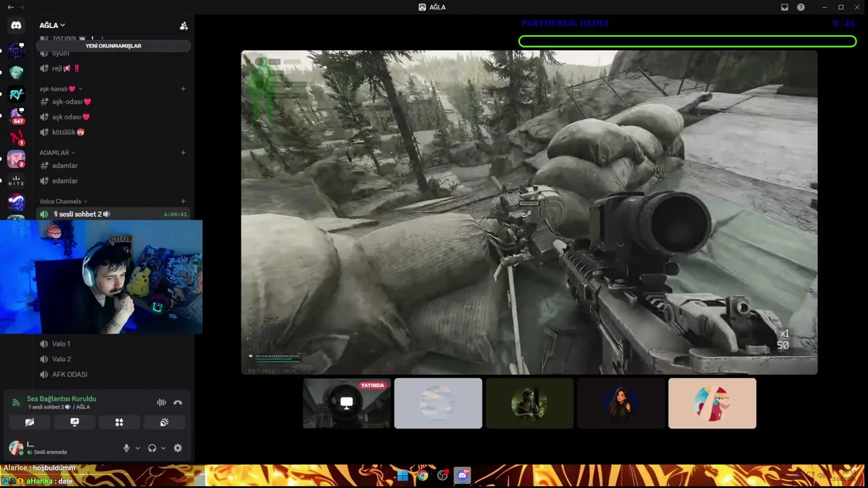
Task: Click the PARTNERLIK HEDEF progress bar
Action: click(x=688, y=41)
